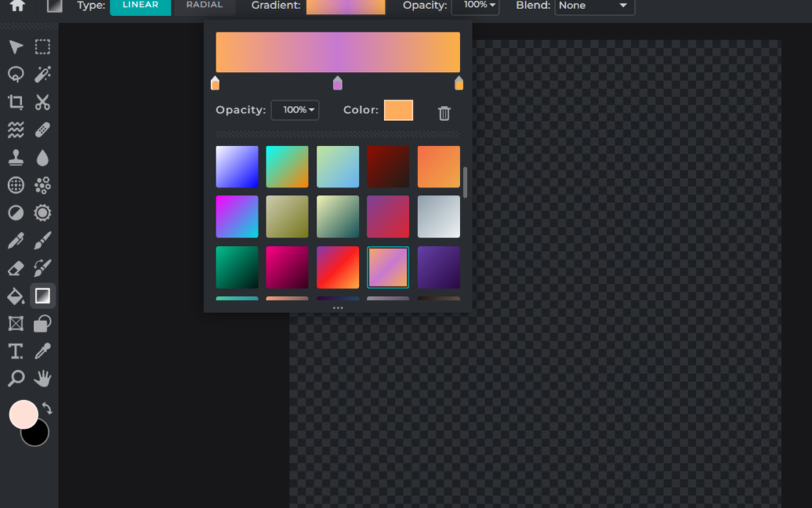Select the Color Picker eyedropper tool
812x508 pixels.
[43, 351]
